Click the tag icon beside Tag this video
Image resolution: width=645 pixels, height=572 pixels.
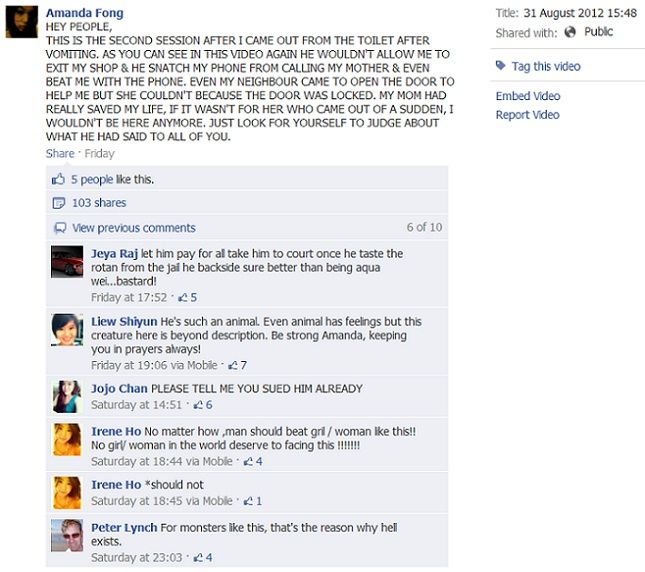501,65
